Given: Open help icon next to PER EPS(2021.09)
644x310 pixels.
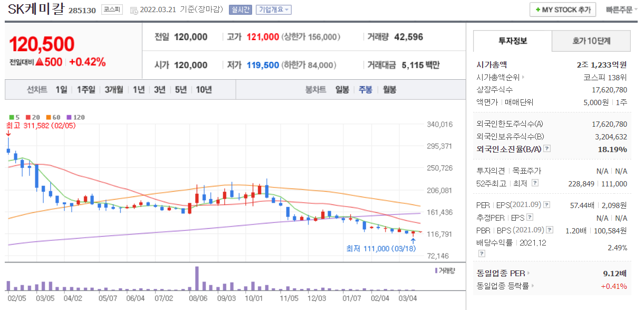Looking at the screenshot, I should (x=547, y=204).
